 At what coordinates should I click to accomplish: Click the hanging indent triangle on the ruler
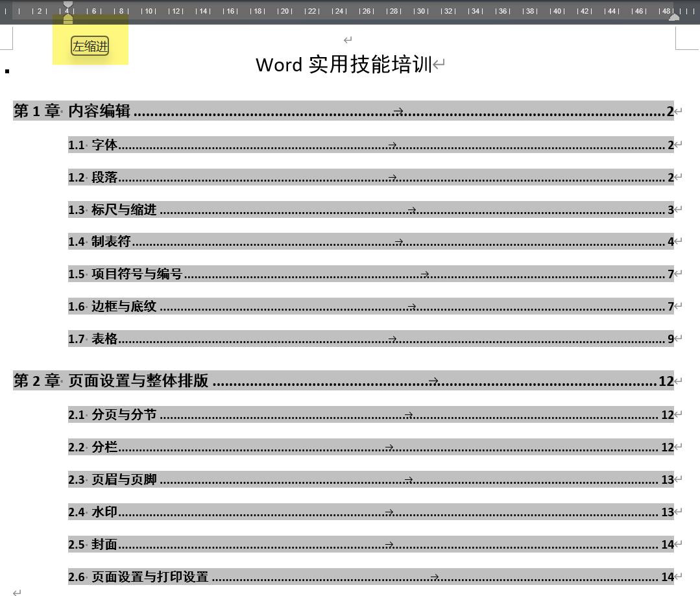tap(68, 16)
